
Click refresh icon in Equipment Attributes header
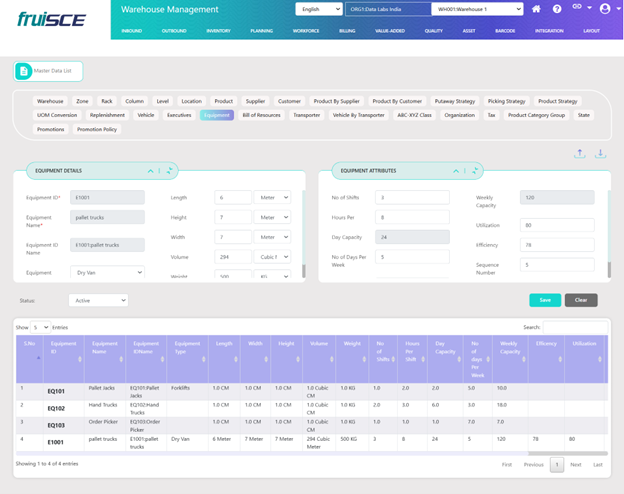point(475,171)
